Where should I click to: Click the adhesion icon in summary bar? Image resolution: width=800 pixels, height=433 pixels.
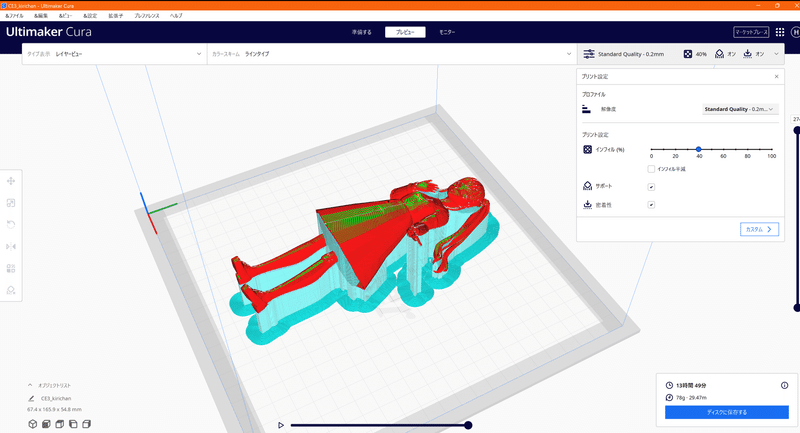pyautogui.click(x=747, y=54)
